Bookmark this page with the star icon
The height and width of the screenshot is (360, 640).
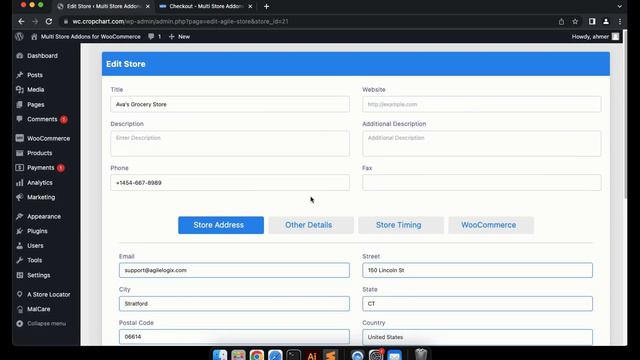575,21
